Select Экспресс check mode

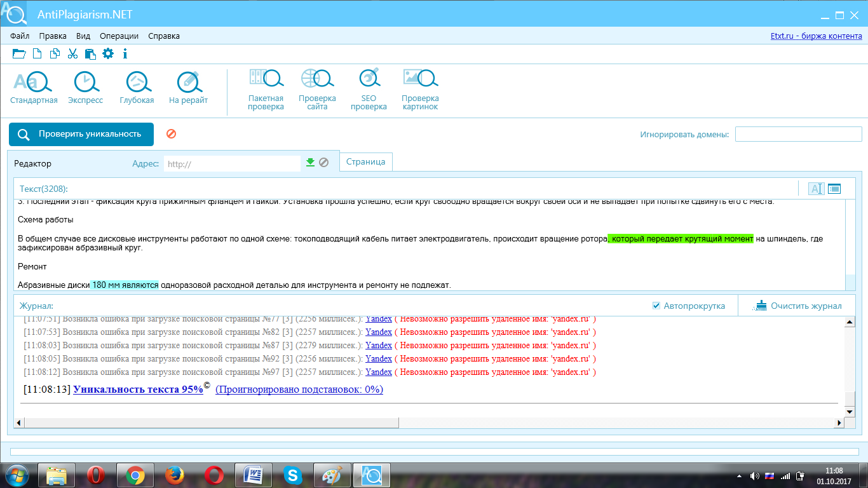coord(85,88)
